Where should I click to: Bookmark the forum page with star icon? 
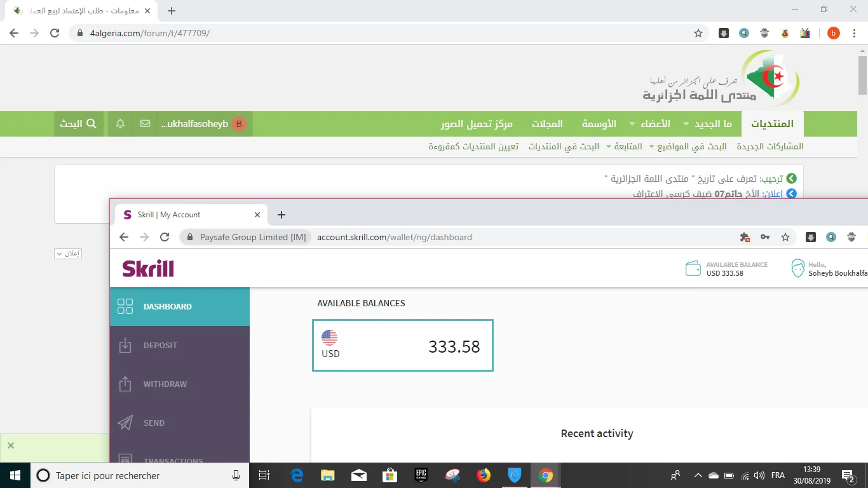pyautogui.click(x=698, y=33)
